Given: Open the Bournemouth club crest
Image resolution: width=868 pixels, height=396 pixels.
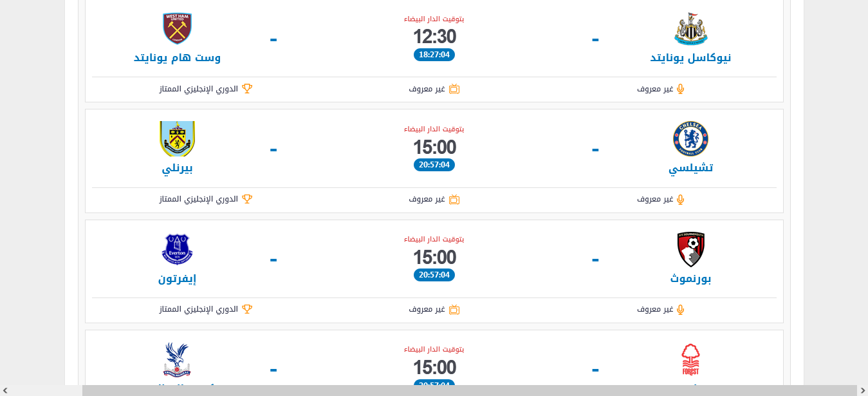Looking at the screenshot, I should pos(691,249).
